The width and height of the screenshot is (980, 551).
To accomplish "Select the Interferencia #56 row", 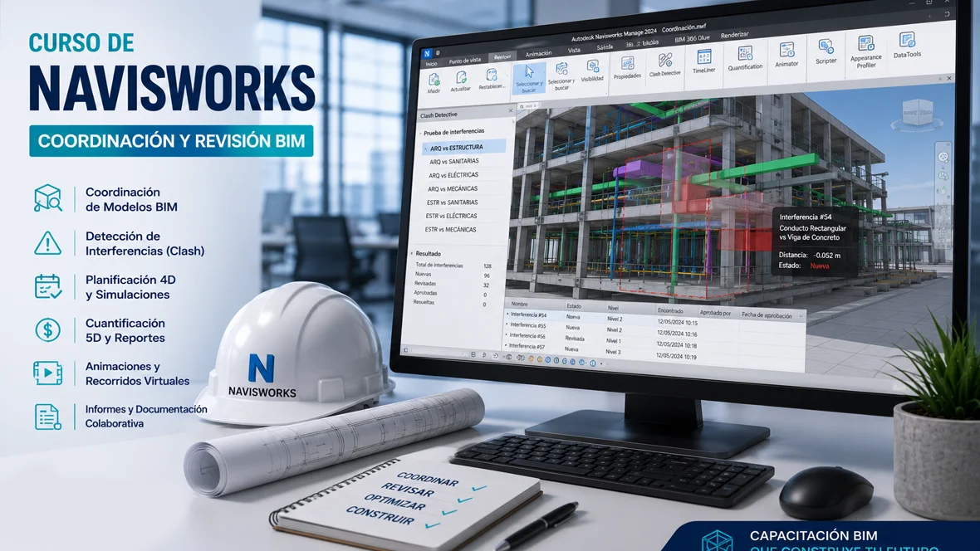I will point(654,340).
